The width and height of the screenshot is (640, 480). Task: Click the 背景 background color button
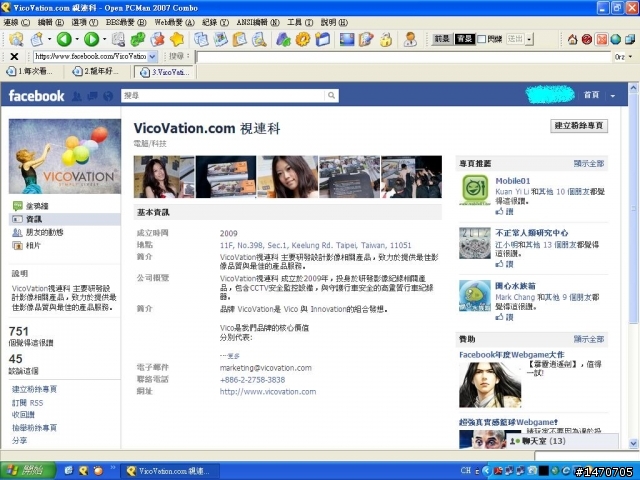(x=465, y=39)
